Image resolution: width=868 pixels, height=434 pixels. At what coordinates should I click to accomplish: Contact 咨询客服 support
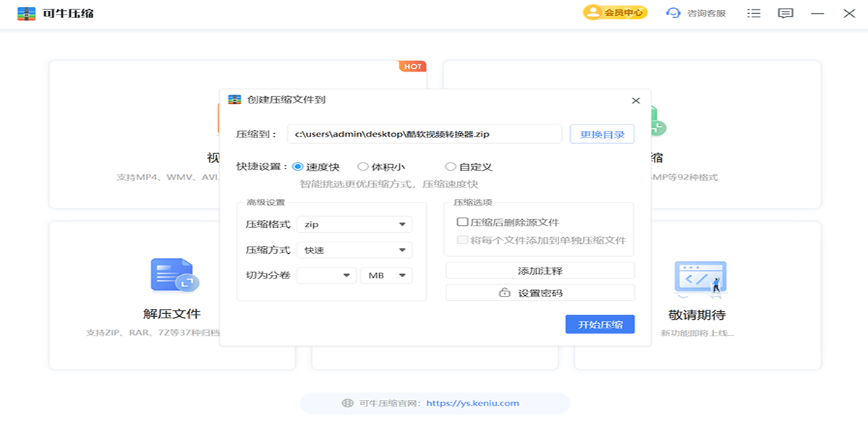(x=696, y=13)
